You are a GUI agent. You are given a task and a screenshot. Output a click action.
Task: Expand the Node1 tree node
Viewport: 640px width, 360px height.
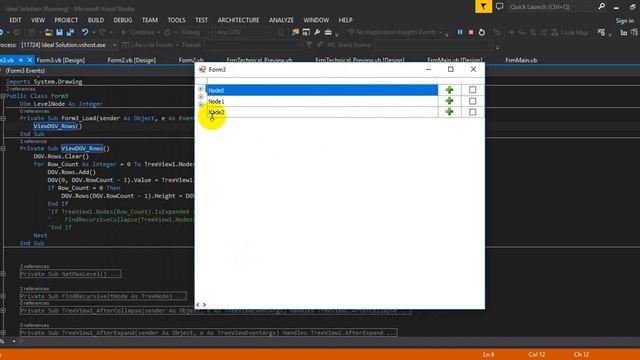pyautogui.click(x=201, y=97)
